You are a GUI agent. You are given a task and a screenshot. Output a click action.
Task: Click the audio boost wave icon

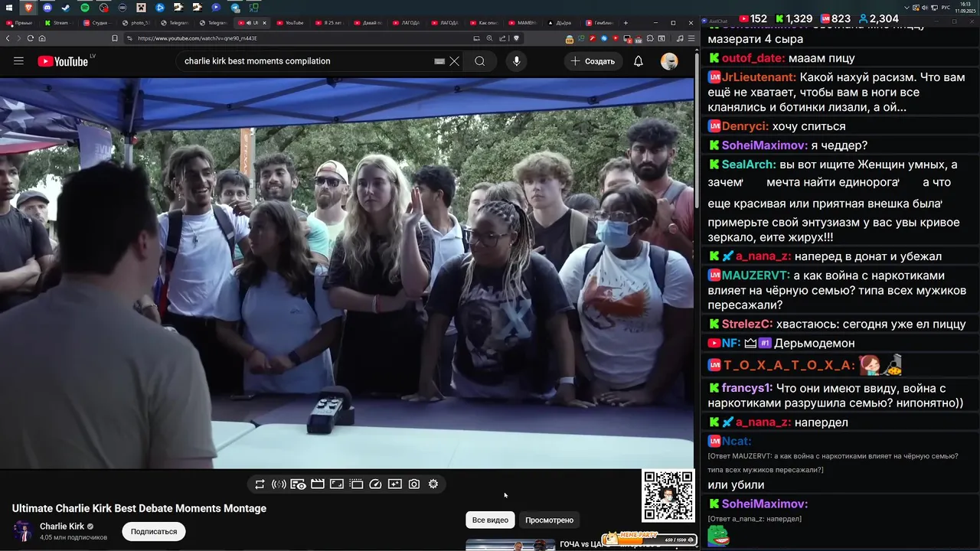pyautogui.click(x=279, y=484)
